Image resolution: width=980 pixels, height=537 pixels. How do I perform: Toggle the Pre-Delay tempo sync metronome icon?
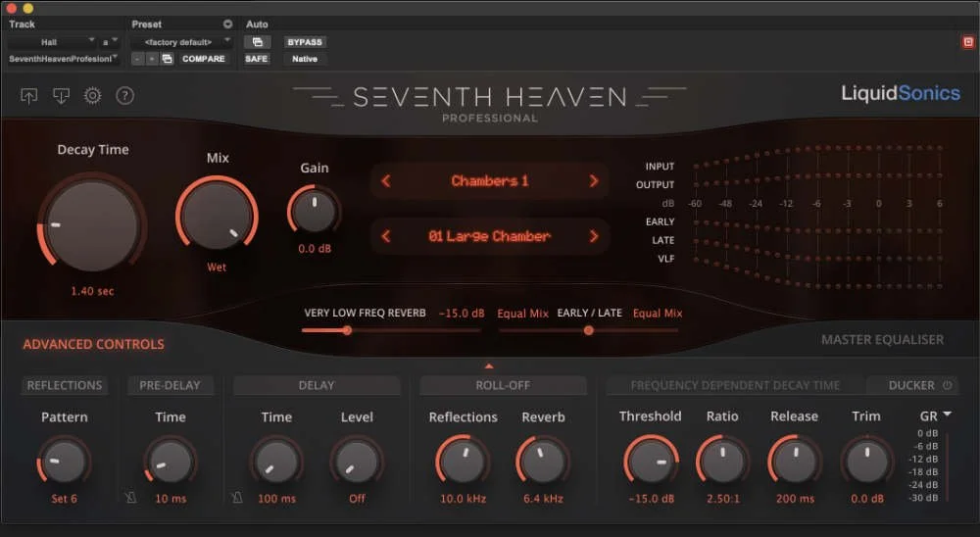point(130,498)
